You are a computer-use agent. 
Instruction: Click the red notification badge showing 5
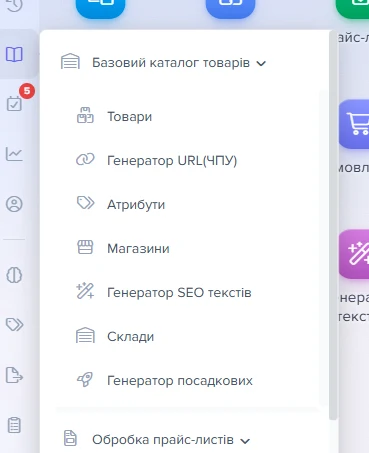click(x=27, y=91)
